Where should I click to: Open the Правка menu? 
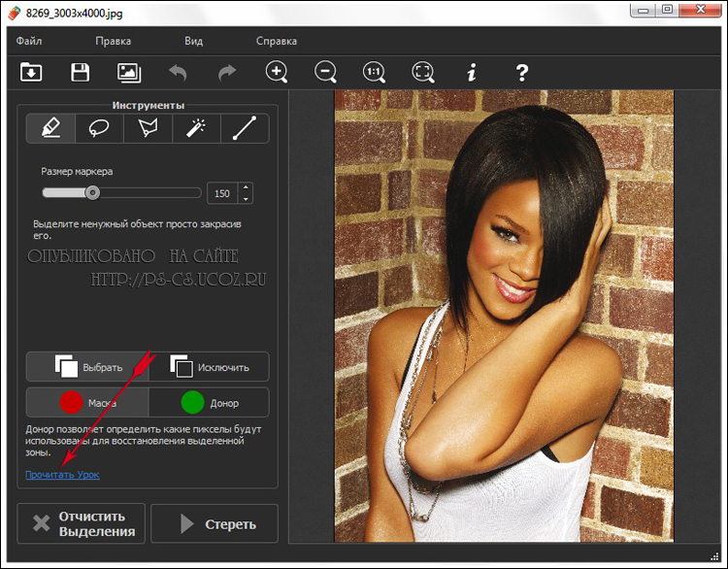point(113,41)
